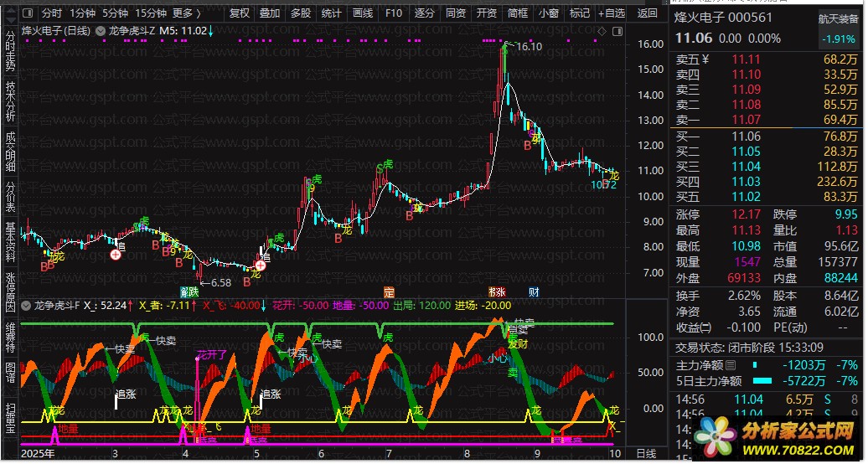The width and height of the screenshot is (868, 464).
Task: Open the 统计 tool
Action: (331, 13)
